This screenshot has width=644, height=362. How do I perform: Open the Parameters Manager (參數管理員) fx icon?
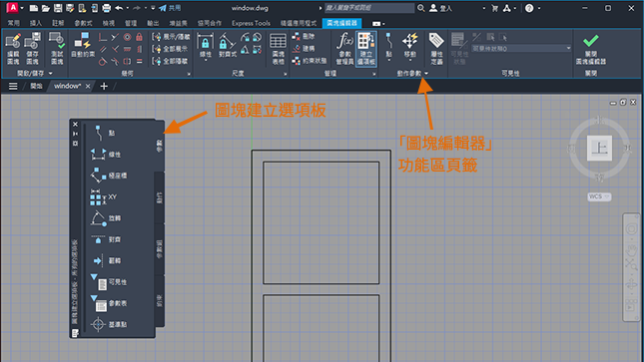(x=344, y=49)
